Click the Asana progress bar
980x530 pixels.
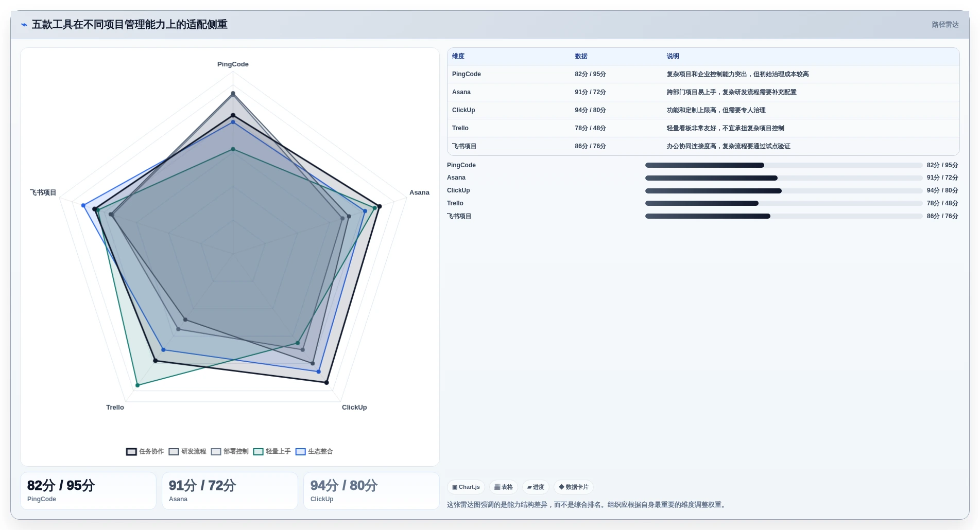click(784, 178)
